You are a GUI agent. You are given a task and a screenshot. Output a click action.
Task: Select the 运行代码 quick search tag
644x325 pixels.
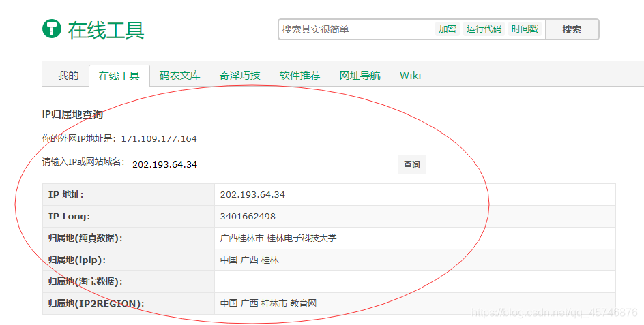[x=484, y=29]
